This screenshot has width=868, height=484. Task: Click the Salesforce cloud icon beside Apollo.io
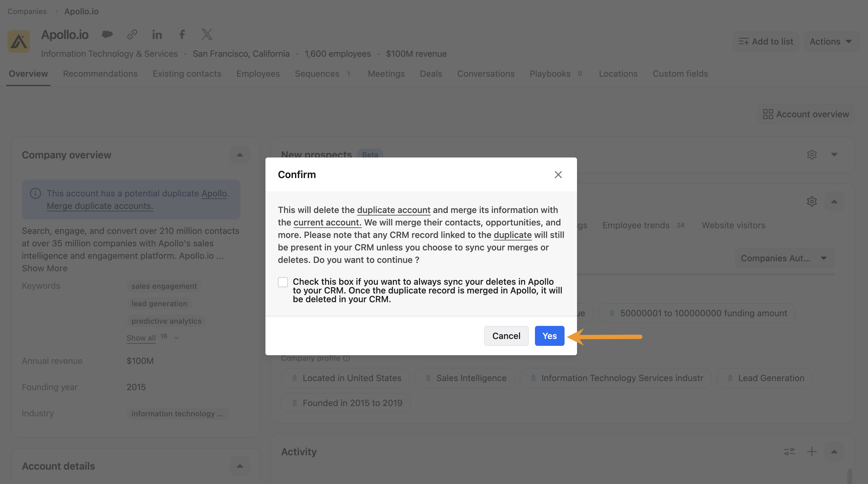(x=107, y=34)
